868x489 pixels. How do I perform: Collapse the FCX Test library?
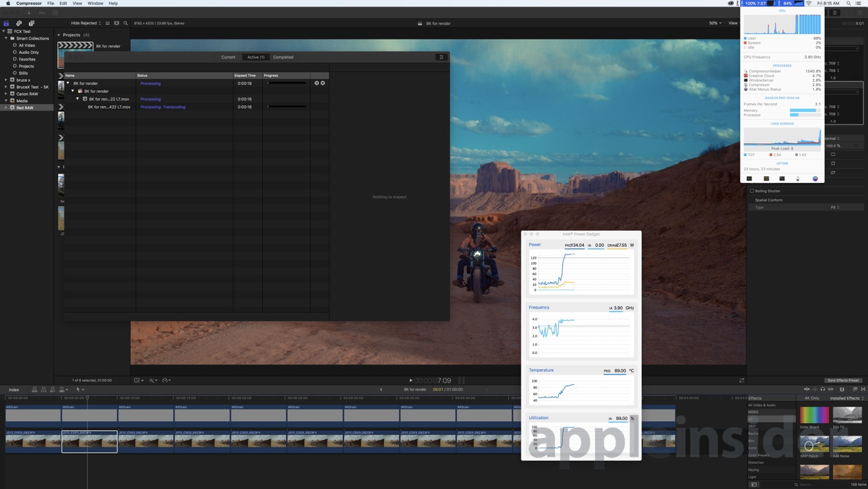point(3,31)
